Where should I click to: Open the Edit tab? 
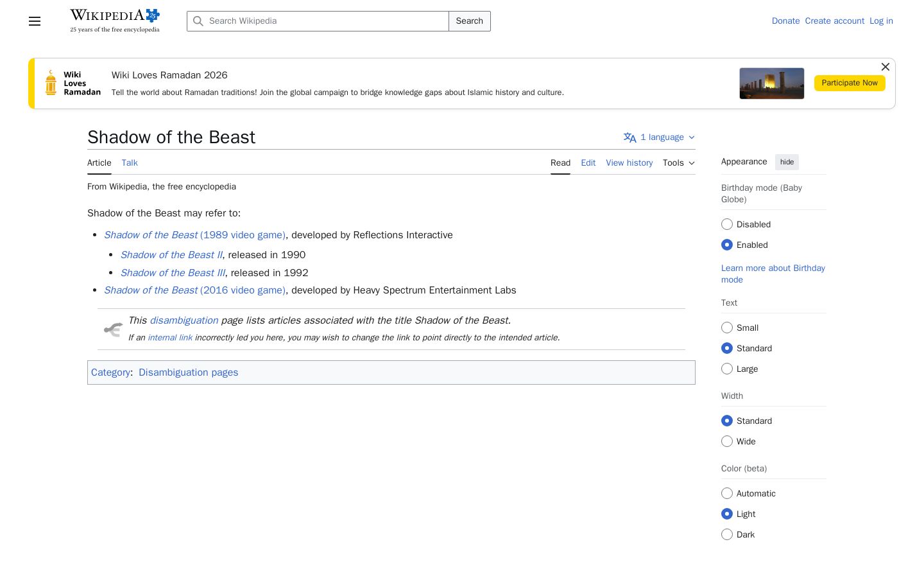588,163
